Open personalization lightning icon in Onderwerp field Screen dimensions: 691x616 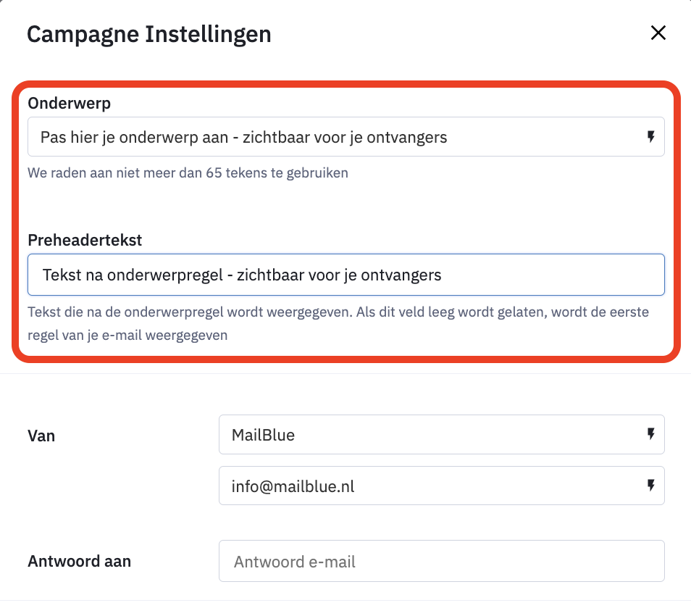[650, 137]
